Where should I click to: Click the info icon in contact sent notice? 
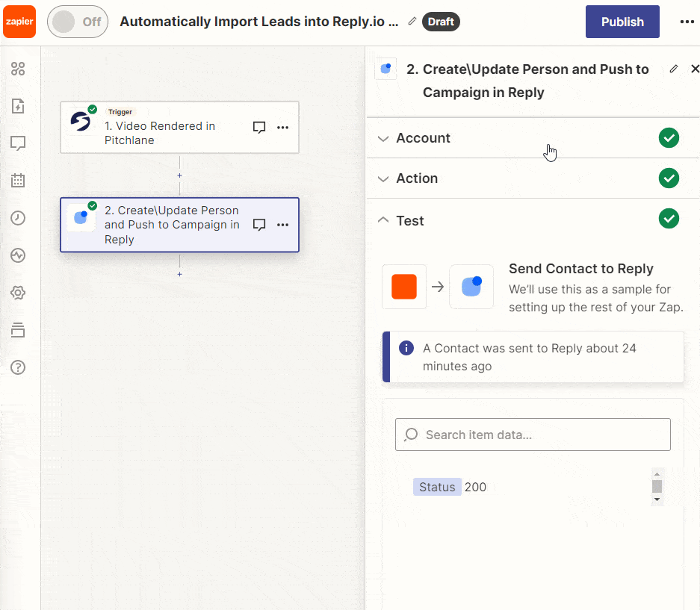click(406, 348)
